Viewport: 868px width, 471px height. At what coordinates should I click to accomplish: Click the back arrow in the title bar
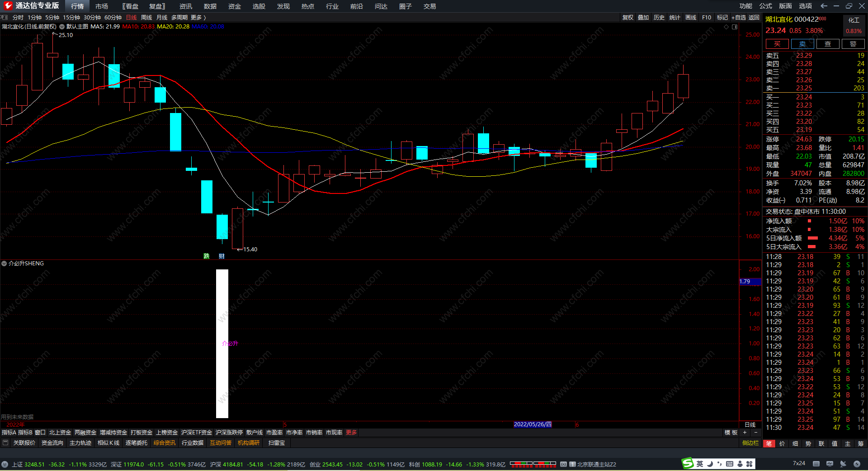[824, 6]
